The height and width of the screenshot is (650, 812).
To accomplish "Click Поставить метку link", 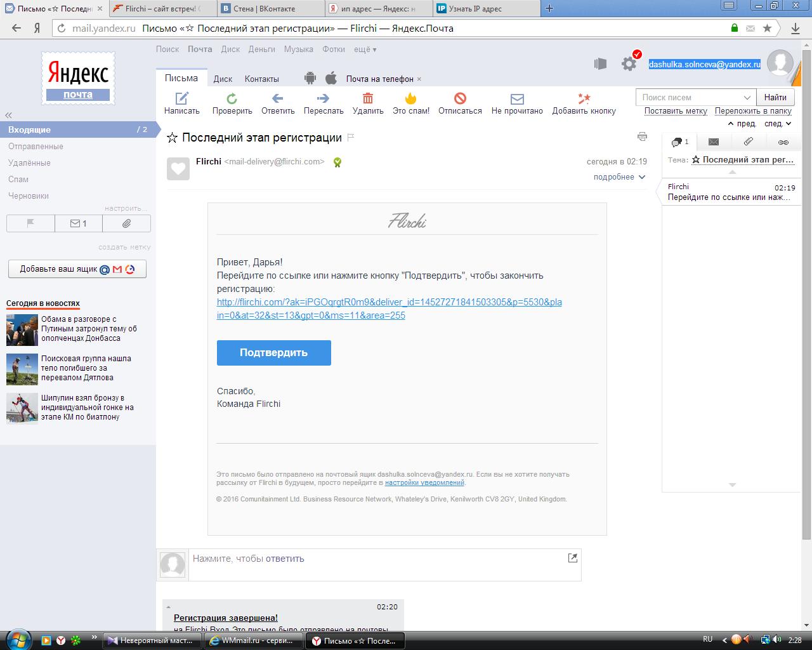I will pyautogui.click(x=676, y=110).
